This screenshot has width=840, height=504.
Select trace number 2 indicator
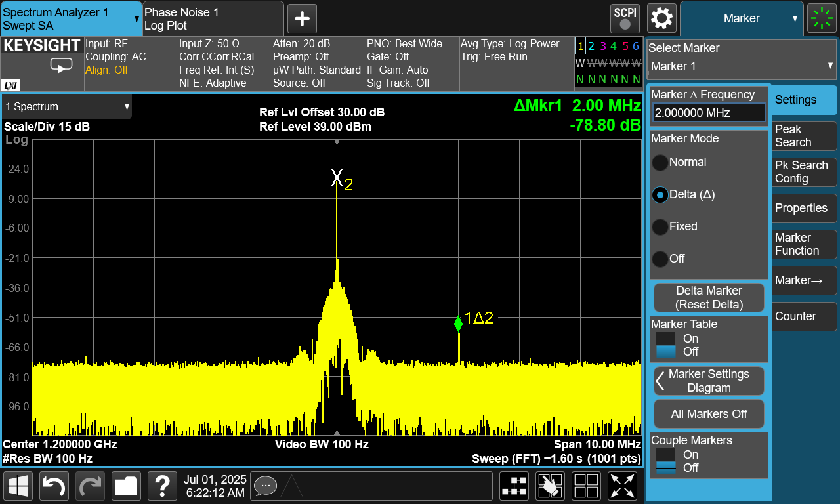(x=591, y=46)
